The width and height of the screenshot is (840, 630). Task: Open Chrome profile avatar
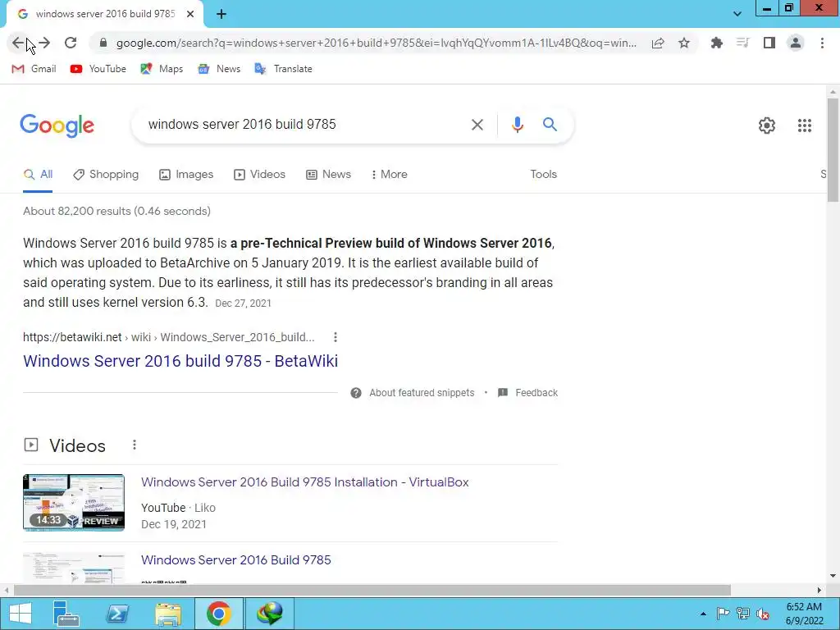coord(796,43)
